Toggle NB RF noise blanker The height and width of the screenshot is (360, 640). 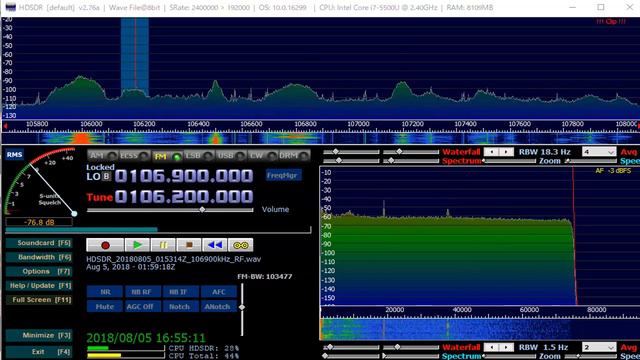[x=141, y=292]
